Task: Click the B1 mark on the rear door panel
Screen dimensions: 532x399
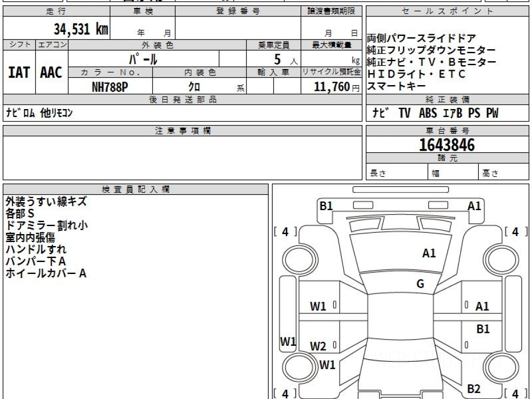Action: click(x=483, y=329)
